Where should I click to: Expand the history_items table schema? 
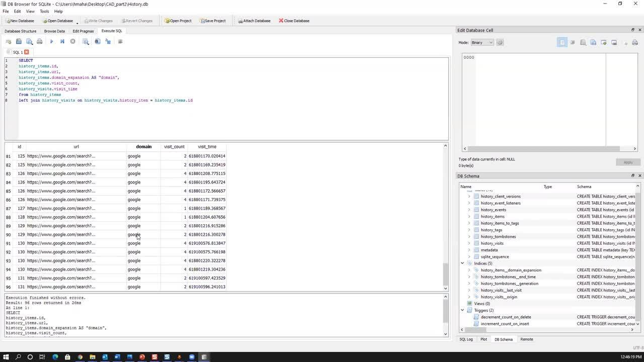[x=469, y=216]
